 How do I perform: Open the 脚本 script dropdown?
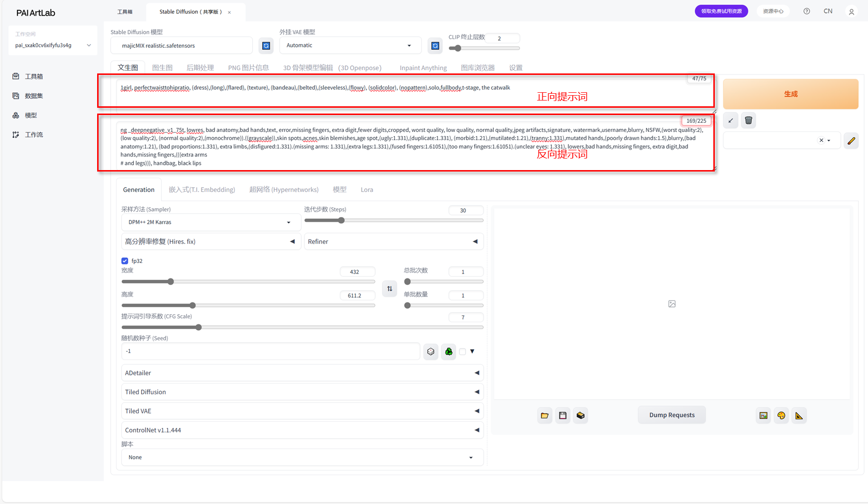click(302, 457)
